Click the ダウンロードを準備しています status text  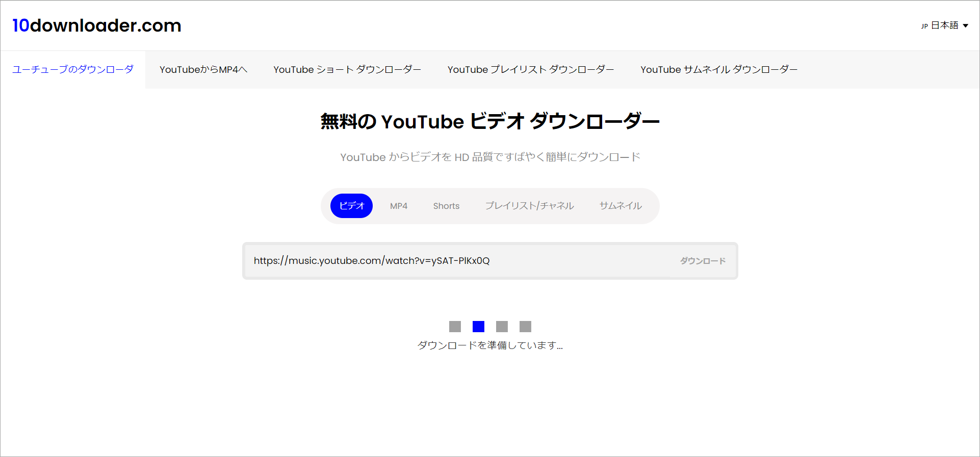490,345
